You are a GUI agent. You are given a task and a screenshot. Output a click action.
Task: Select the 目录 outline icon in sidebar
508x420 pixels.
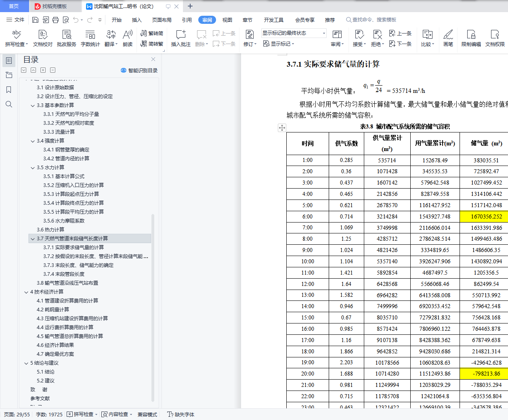[x=9, y=61]
